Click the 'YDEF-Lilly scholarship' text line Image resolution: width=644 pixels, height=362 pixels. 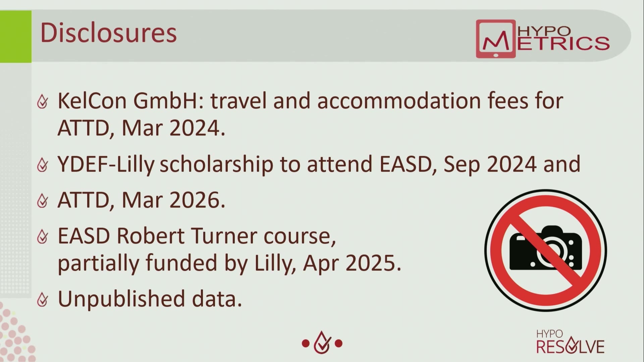166,165
